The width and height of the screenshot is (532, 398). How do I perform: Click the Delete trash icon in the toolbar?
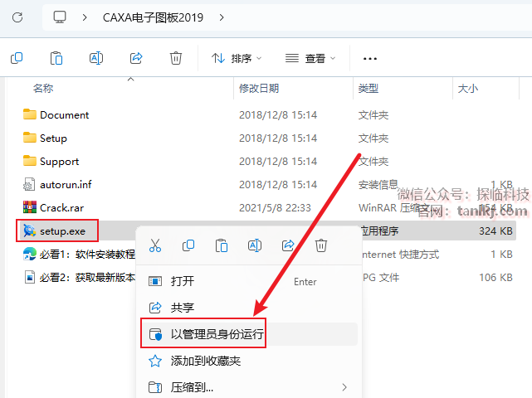pos(176,58)
